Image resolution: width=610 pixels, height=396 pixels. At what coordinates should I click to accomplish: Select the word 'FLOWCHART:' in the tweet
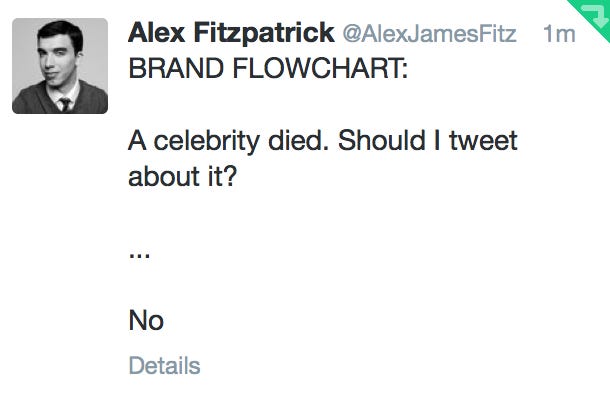tap(320, 68)
